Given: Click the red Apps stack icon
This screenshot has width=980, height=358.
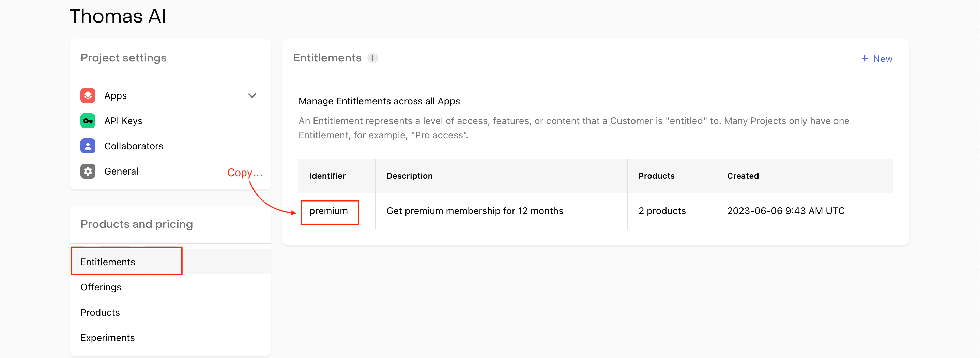Looking at the screenshot, I should (x=88, y=95).
